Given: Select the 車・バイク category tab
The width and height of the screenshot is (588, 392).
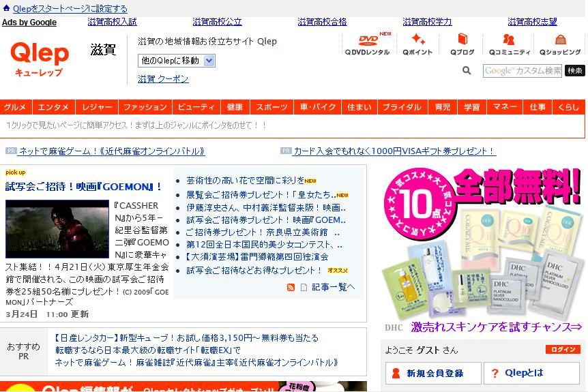Looking at the screenshot, I should 318,107.
